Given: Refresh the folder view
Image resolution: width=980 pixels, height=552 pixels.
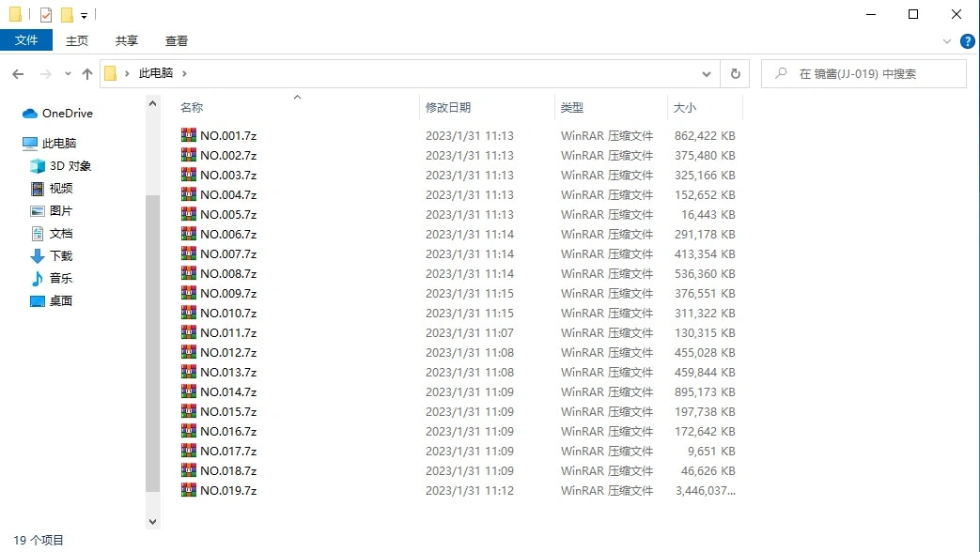Looking at the screenshot, I should (x=735, y=73).
